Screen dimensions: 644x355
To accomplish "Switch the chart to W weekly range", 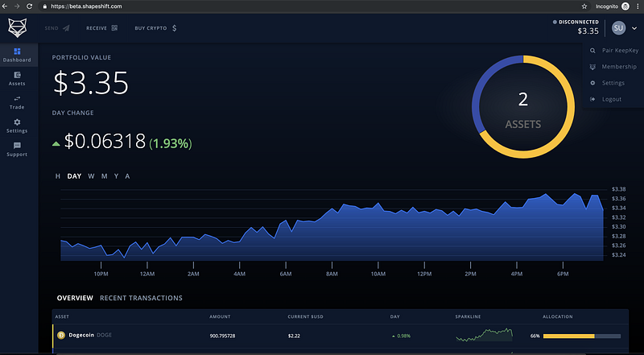I will (x=91, y=176).
